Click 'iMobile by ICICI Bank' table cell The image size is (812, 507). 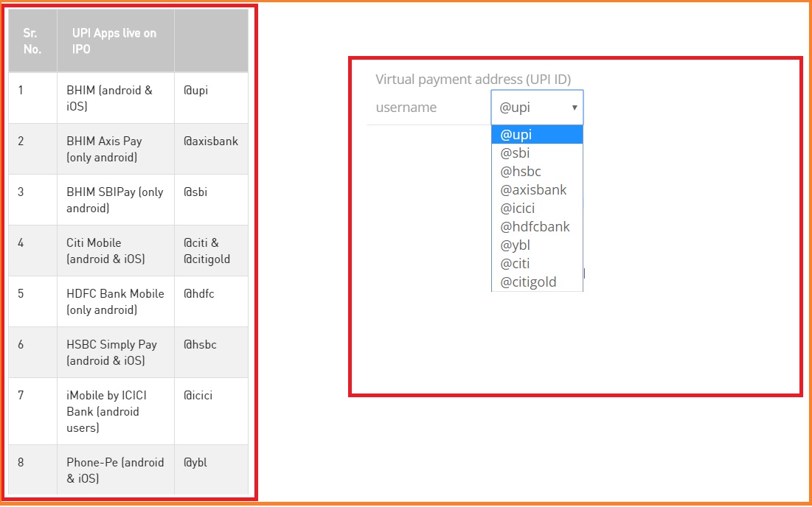tap(116, 411)
